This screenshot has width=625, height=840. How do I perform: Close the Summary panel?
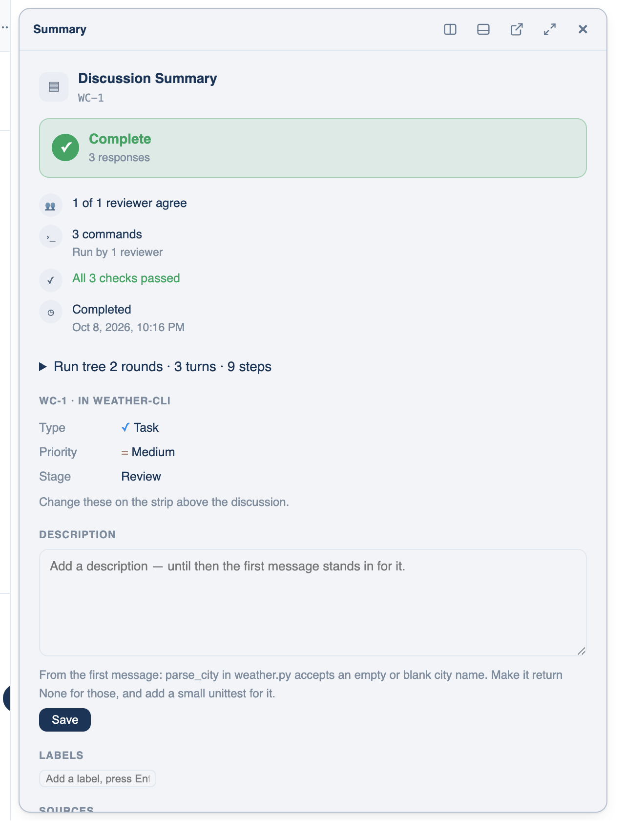(583, 29)
